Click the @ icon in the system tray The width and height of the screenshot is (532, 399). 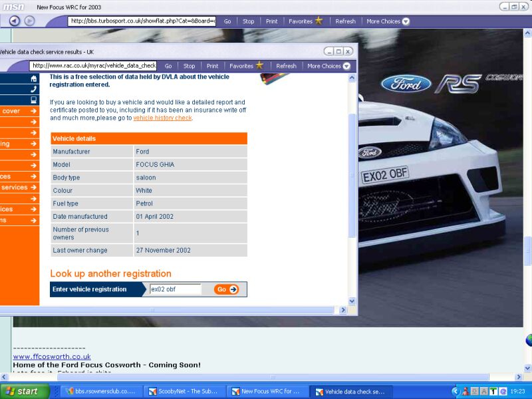503,392
